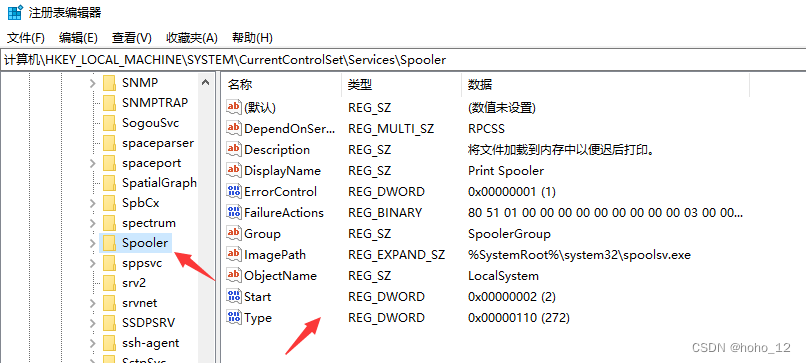Click the Spooler folder icon in tree
Image resolution: width=806 pixels, height=363 pixels.
point(109,243)
